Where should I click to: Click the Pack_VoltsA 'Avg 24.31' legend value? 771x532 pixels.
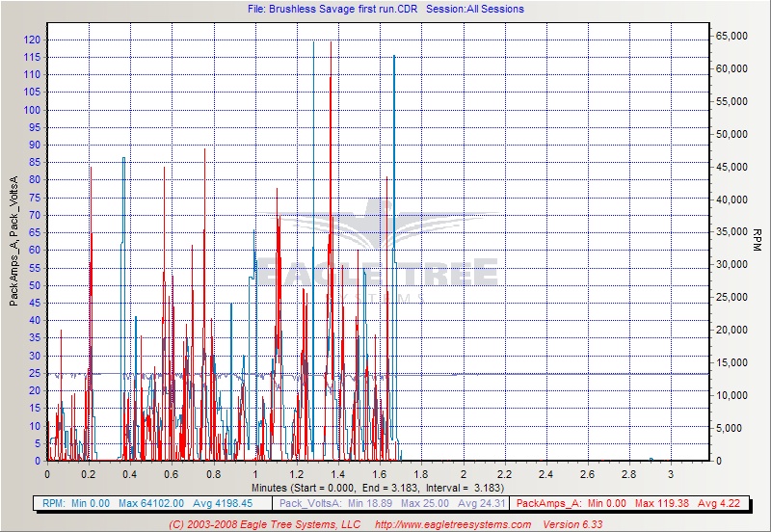point(481,503)
